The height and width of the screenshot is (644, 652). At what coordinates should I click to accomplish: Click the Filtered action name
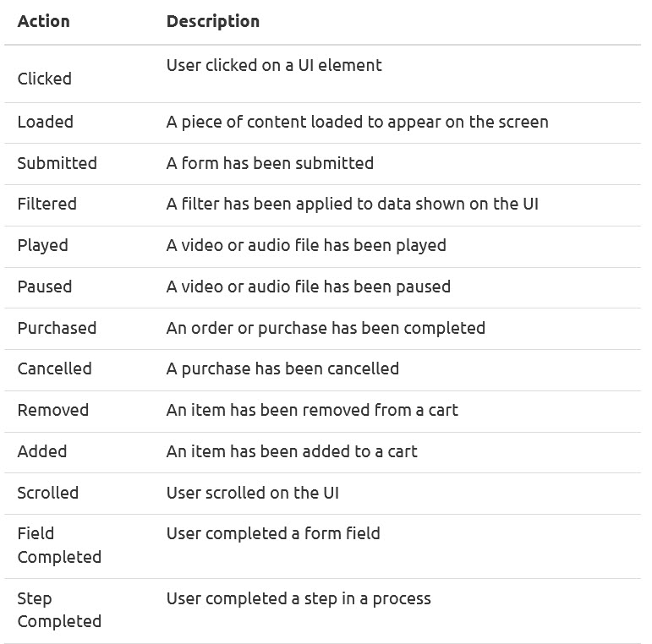coord(47,204)
